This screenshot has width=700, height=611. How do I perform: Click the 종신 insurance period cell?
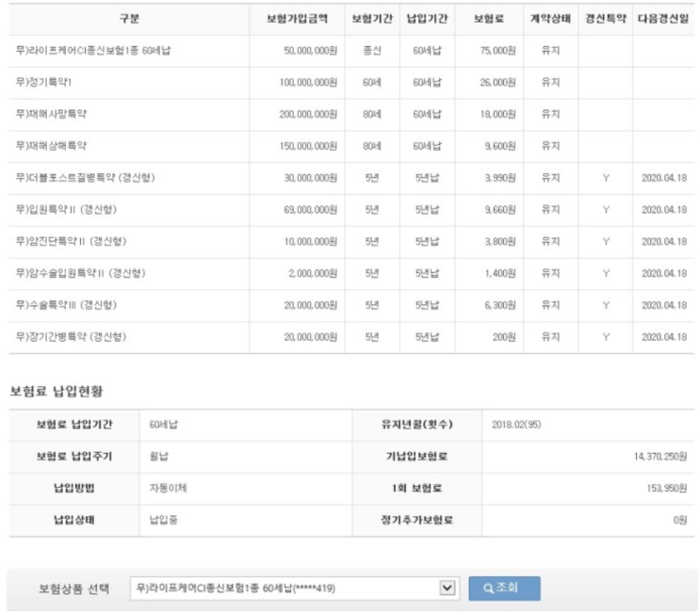click(372, 51)
